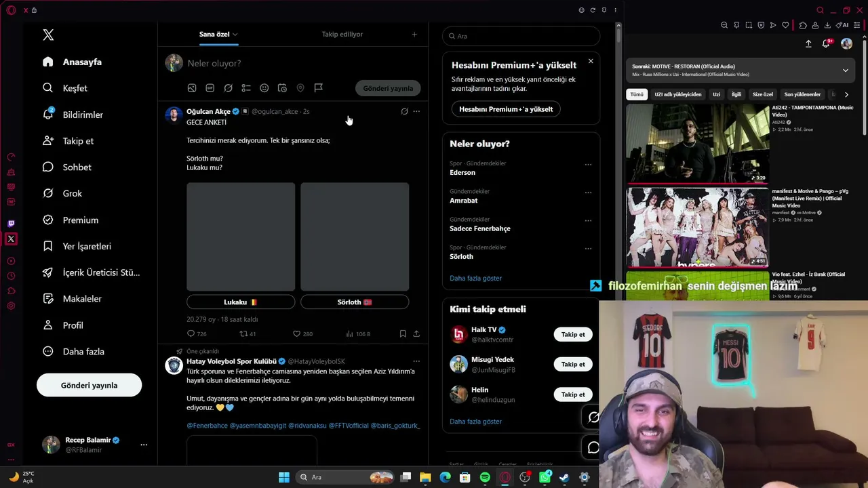868x488 pixels.
Task: Click the X search field Ara
Action: click(521, 36)
